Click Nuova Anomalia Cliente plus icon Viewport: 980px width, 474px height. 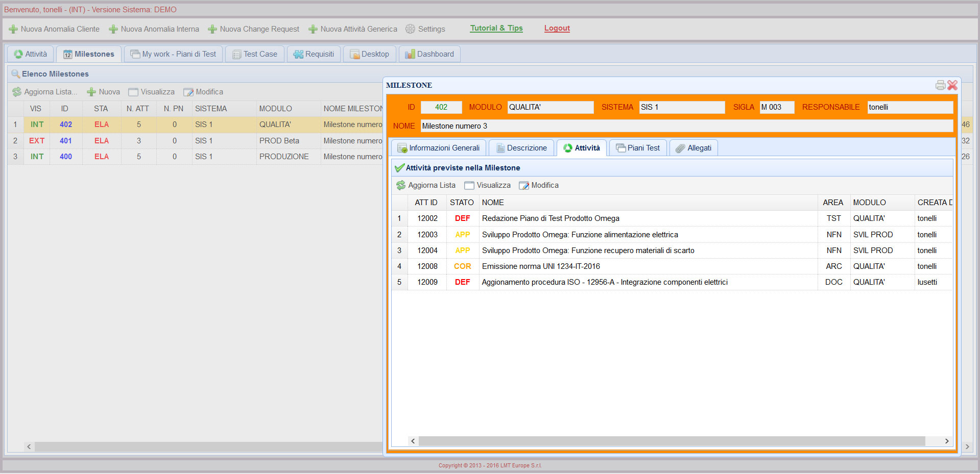point(13,30)
